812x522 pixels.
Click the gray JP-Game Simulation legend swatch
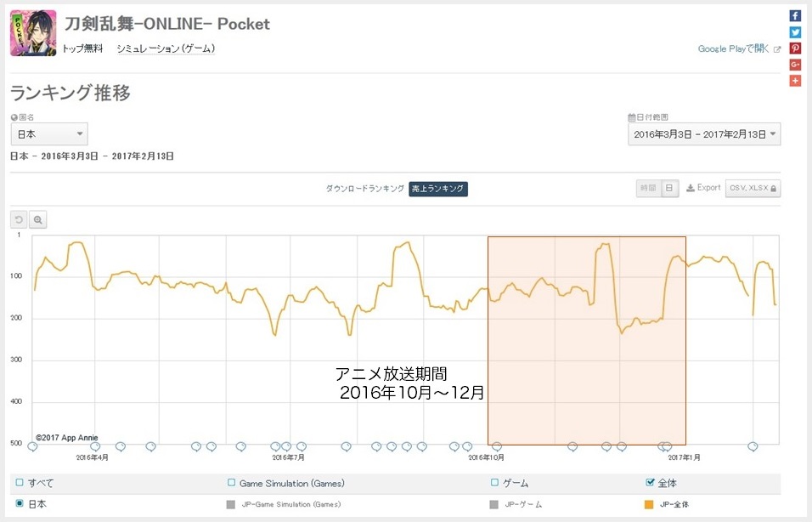point(231,504)
